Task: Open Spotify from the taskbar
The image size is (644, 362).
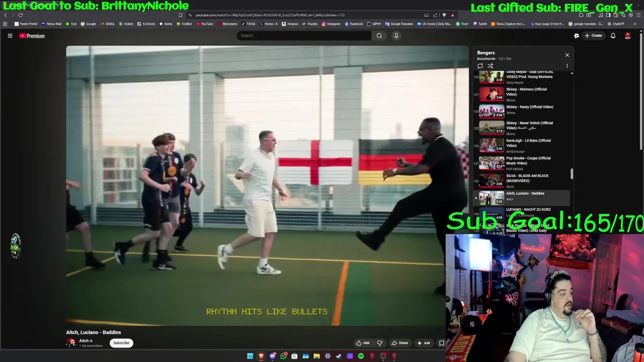Action: 361,356
